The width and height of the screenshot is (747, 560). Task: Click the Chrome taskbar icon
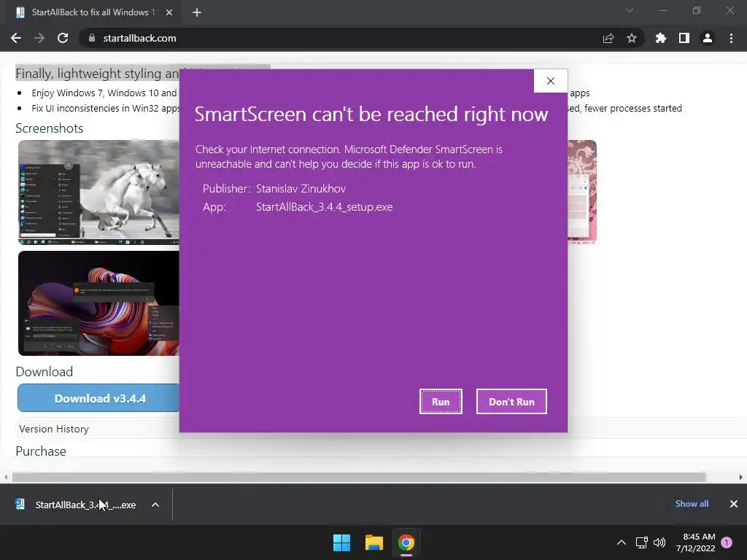(406, 542)
